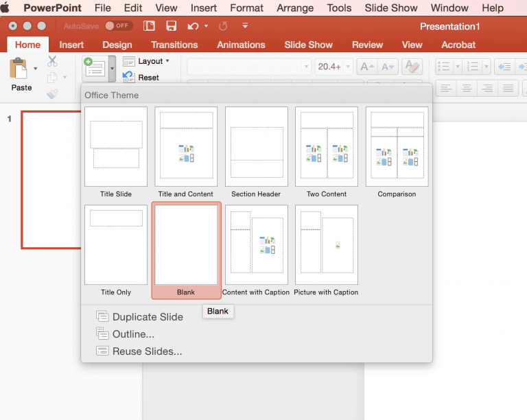Click the Copy icon

(52, 78)
